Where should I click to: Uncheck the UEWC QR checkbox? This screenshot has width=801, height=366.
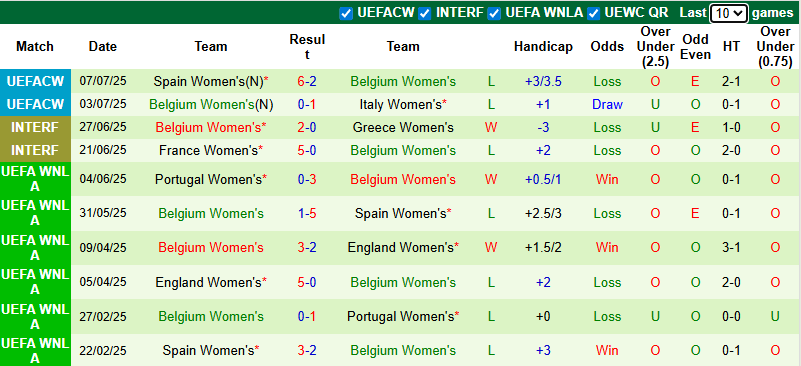594,13
